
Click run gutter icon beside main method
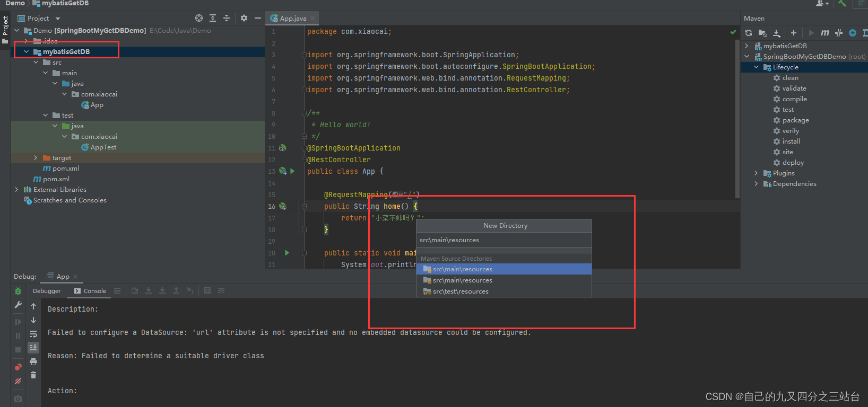[x=287, y=253]
